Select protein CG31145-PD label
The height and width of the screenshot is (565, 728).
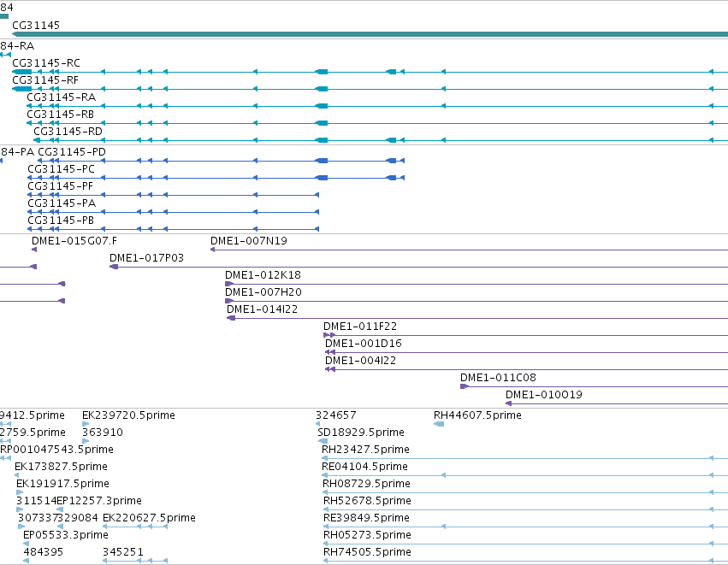[x=72, y=152]
